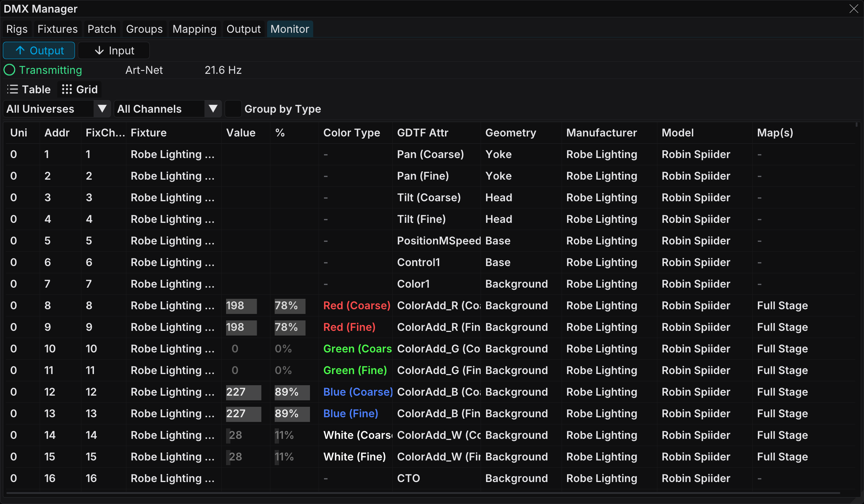Click the Art-Net protocol label
Viewport: 864px width, 504px height.
[144, 70]
